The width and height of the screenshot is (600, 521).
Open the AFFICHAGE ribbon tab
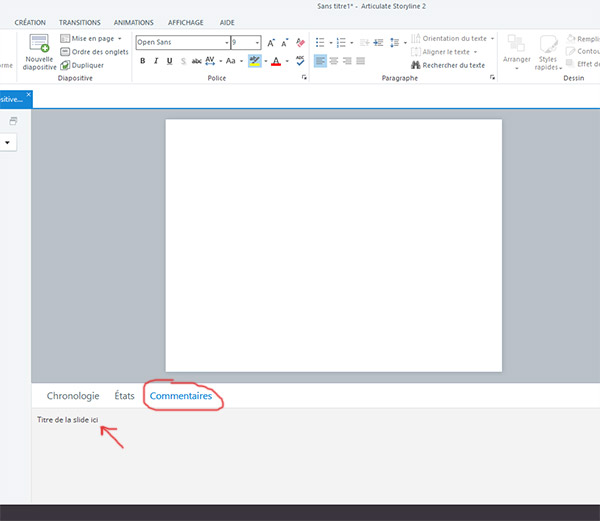tap(186, 23)
